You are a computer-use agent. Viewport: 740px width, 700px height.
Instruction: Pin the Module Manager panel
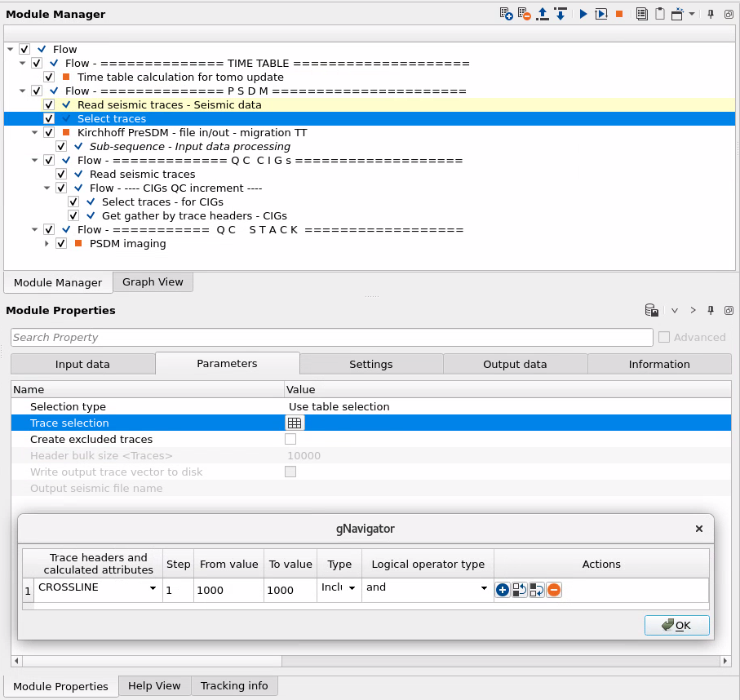coord(709,12)
